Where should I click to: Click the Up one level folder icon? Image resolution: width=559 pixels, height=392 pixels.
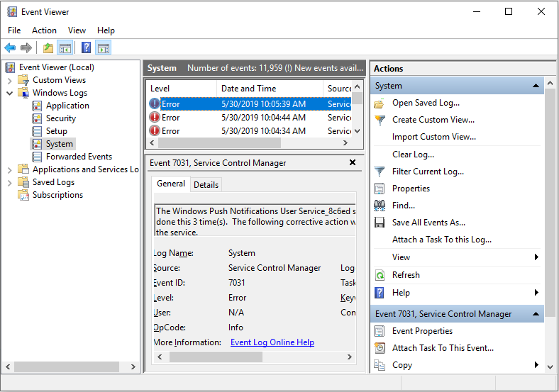[x=48, y=47]
